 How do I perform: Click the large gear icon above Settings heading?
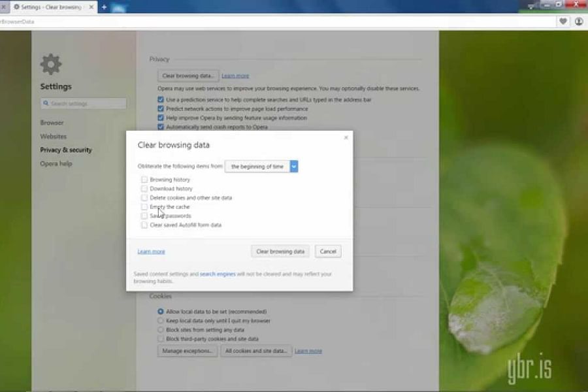pyautogui.click(x=50, y=64)
